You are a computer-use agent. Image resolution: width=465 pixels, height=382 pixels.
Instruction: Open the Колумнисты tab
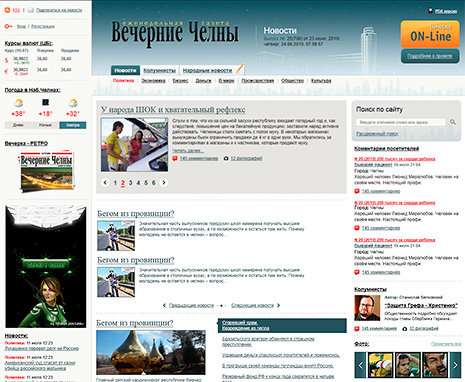pyautogui.click(x=159, y=70)
